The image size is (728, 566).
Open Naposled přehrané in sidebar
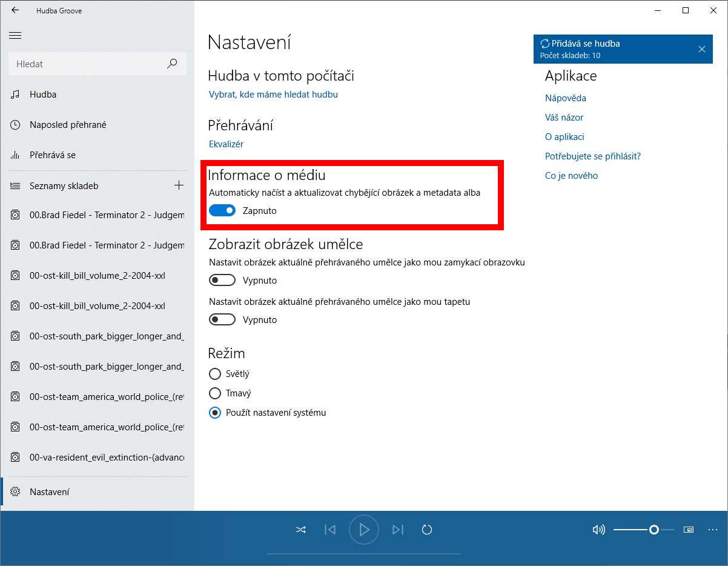(68, 125)
